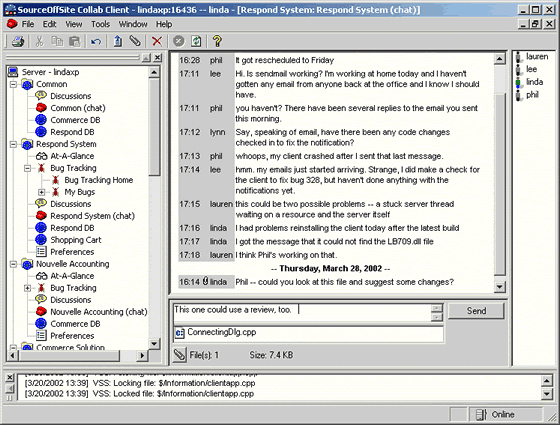Pin the tree panel using button beside X
The width and height of the screenshot is (560, 425).
click(x=146, y=58)
